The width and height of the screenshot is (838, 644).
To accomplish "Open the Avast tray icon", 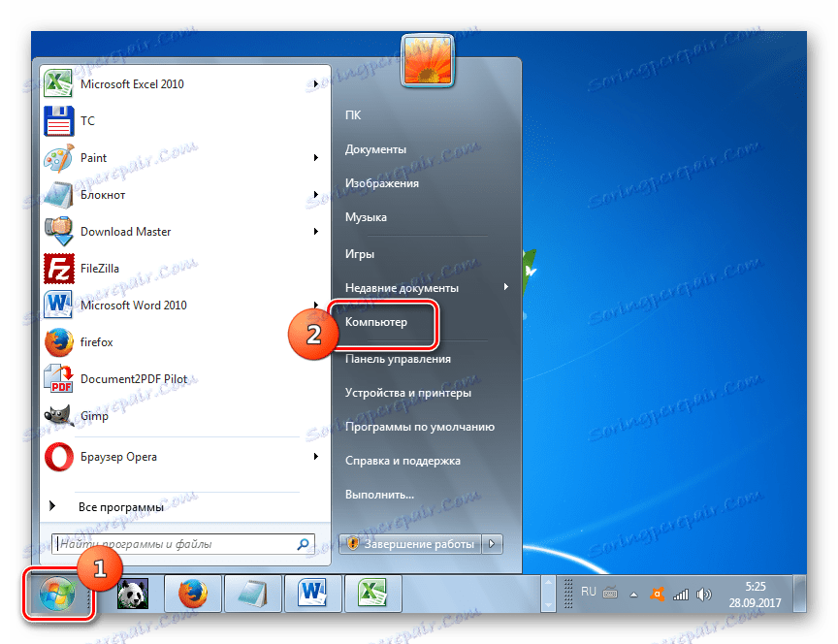I will click(x=657, y=595).
